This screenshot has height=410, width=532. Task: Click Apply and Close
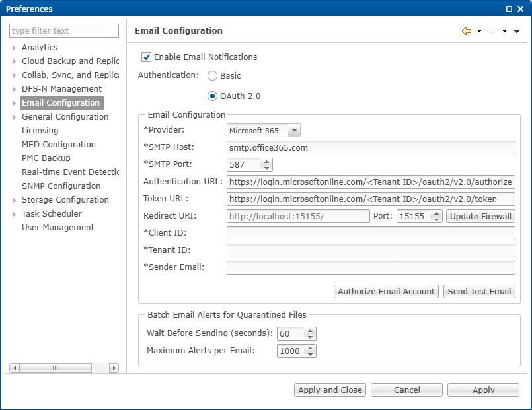[330, 390]
